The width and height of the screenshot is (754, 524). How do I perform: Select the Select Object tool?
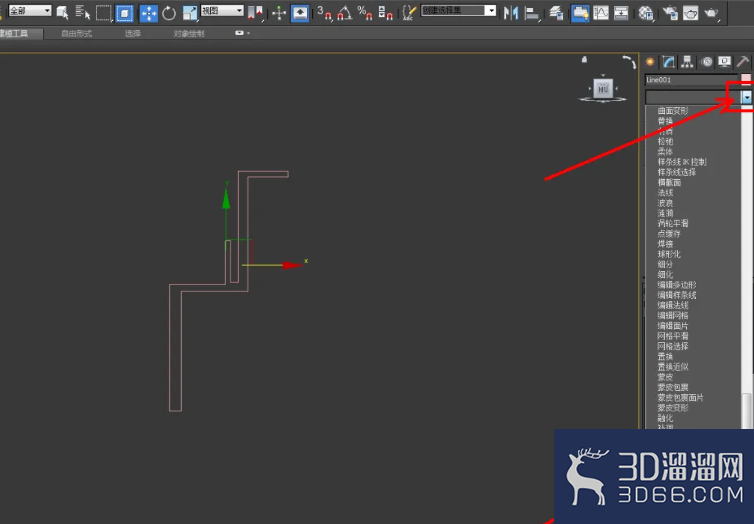click(63, 12)
